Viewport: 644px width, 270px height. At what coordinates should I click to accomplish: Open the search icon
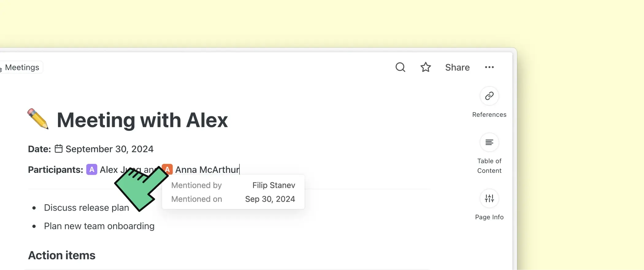[x=400, y=67]
